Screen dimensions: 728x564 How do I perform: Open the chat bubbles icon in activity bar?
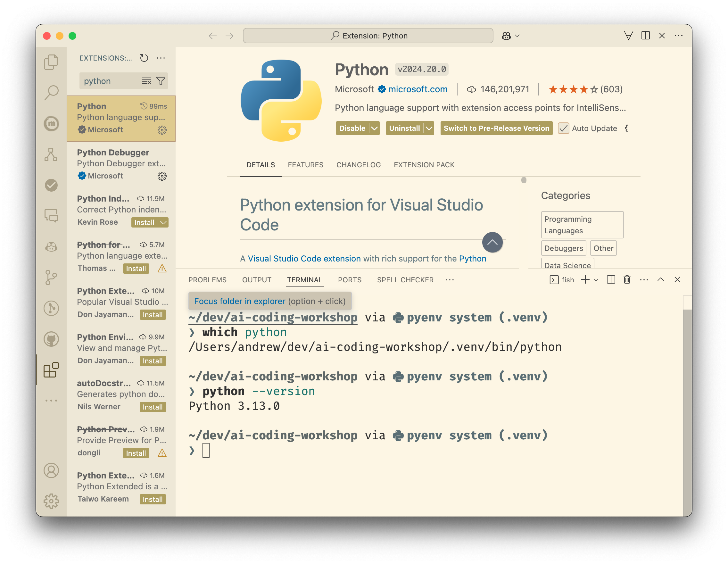point(51,216)
